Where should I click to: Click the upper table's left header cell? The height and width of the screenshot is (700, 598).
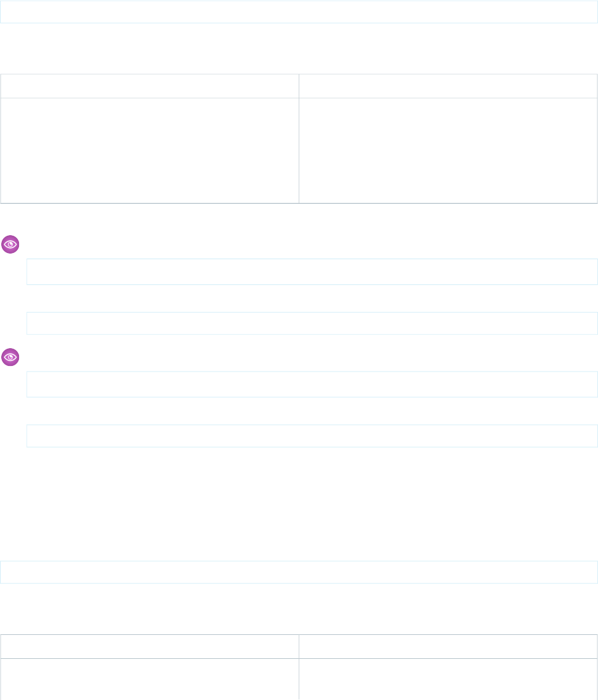pos(150,86)
